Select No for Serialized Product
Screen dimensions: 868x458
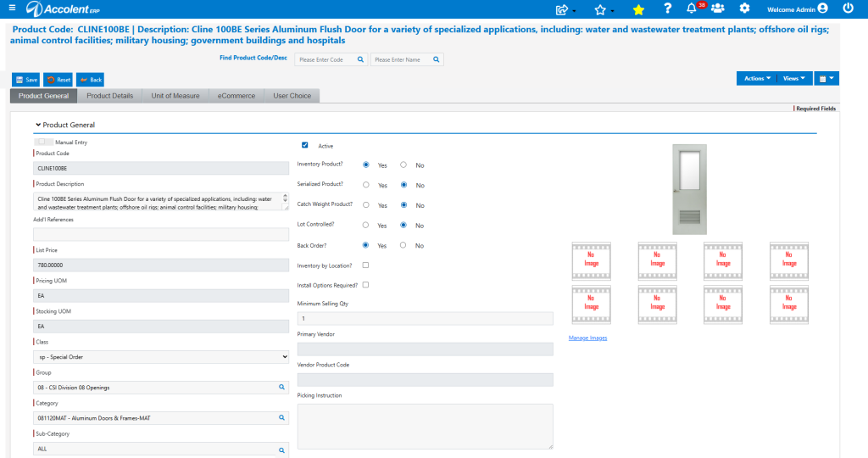click(403, 185)
